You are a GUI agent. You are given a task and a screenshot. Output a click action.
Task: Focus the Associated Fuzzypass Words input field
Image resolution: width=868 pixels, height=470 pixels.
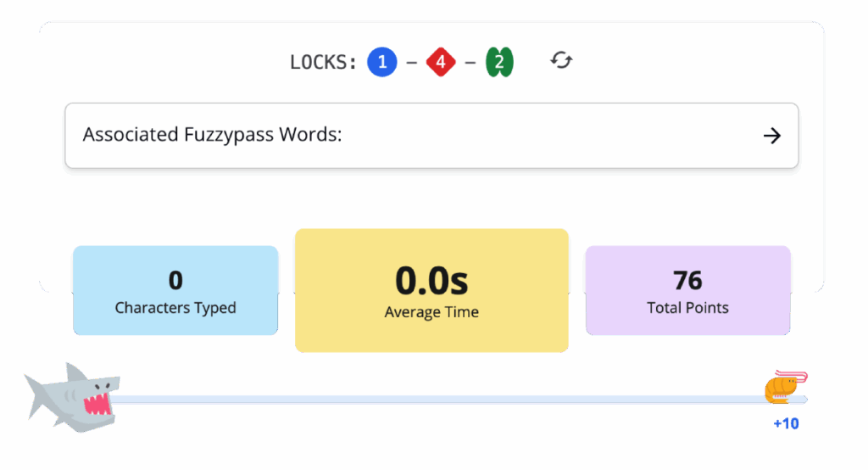point(407,136)
